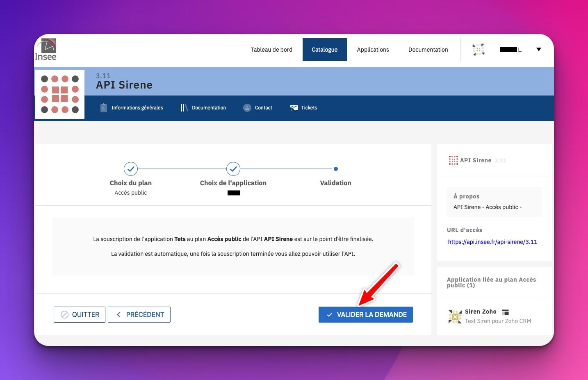The width and height of the screenshot is (588, 380).
Task: Open the Informations générales tab
Action: (137, 108)
